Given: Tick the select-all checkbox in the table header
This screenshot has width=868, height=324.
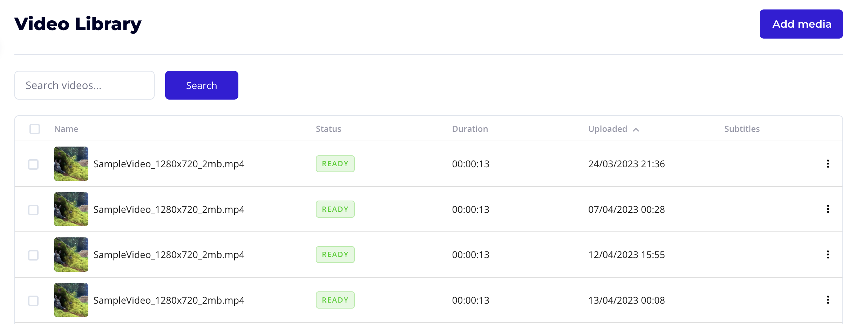Looking at the screenshot, I should point(35,129).
